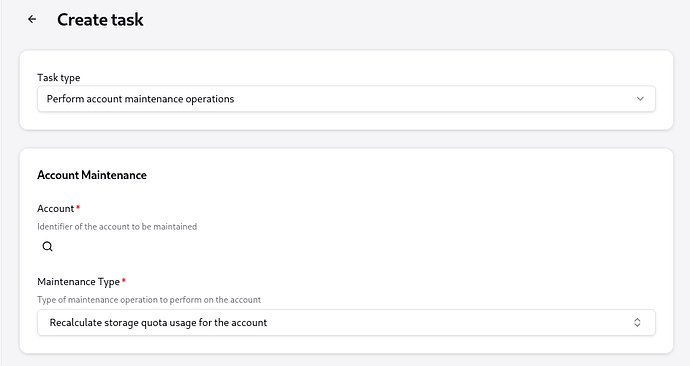Screen dimensions: 690x366
Task: Open the Task type dropdown
Action: pos(346,99)
